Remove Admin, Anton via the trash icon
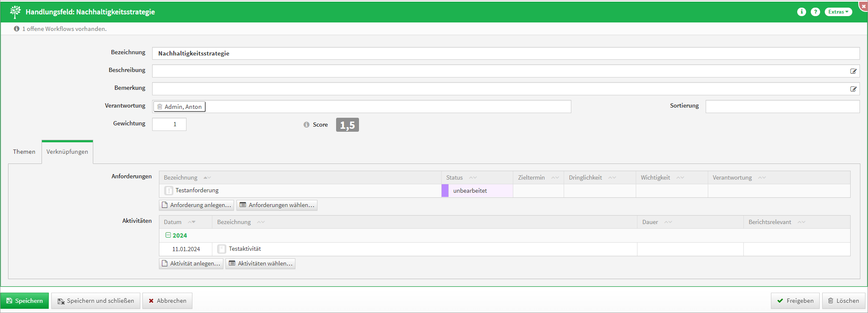Image resolution: width=868 pixels, height=313 pixels. 160,107
